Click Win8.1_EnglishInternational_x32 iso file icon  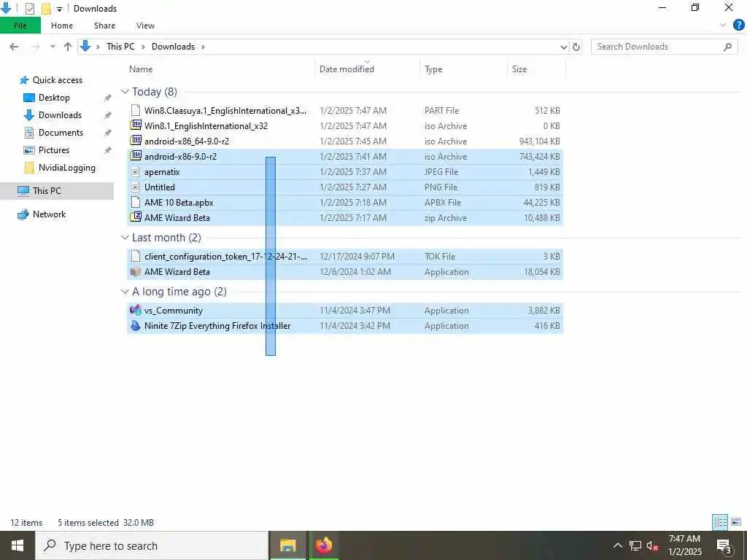[x=136, y=125]
